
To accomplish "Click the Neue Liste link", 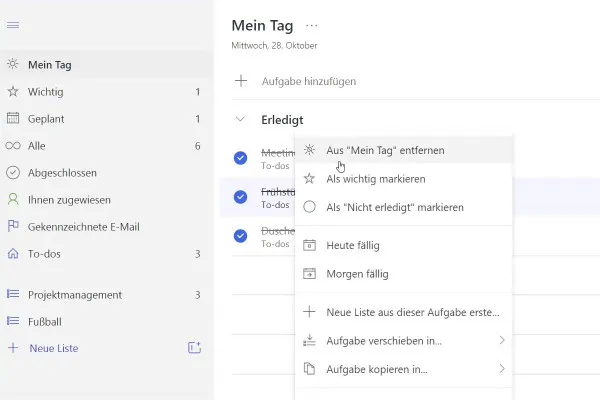I will (x=54, y=348).
